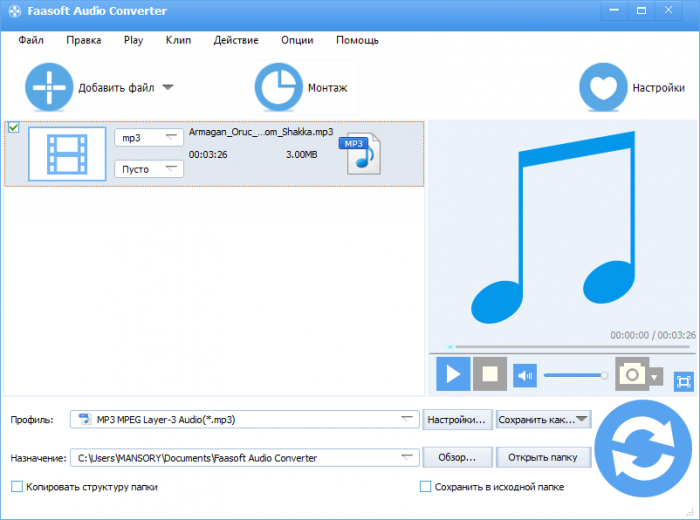
Task: Click the Обзор... button
Action: pyautogui.click(x=458, y=458)
